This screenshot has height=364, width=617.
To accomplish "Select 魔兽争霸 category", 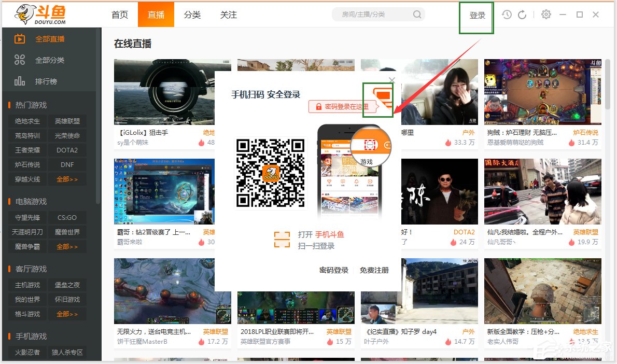I will (x=27, y=247).
